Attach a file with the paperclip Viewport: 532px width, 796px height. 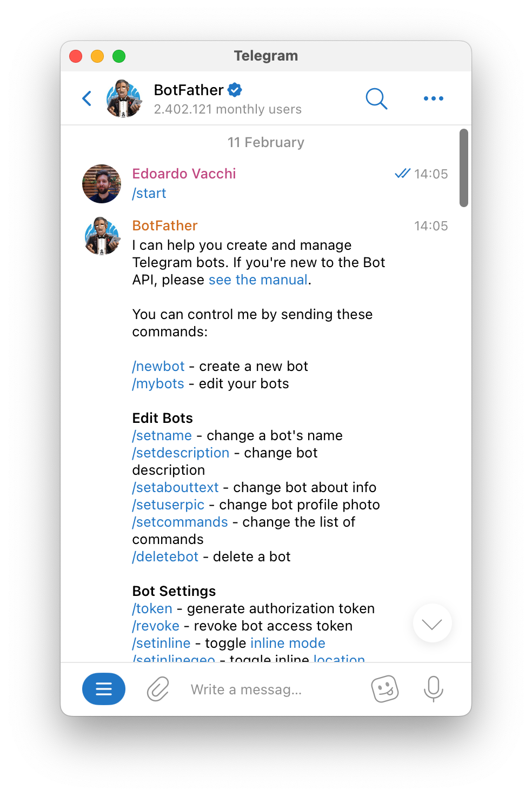(x=158, y=689)
